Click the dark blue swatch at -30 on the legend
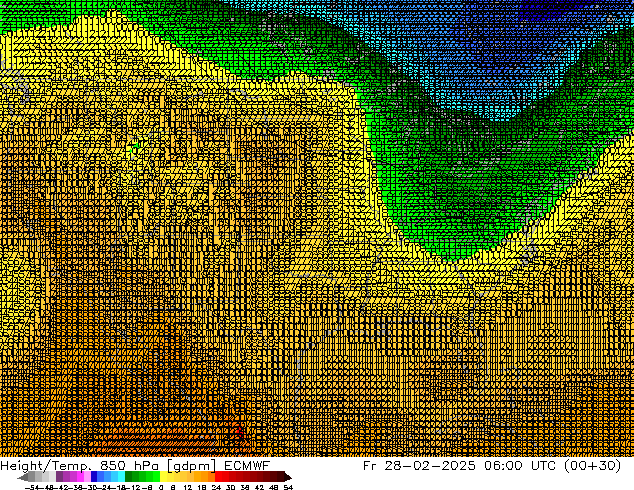 94,477
